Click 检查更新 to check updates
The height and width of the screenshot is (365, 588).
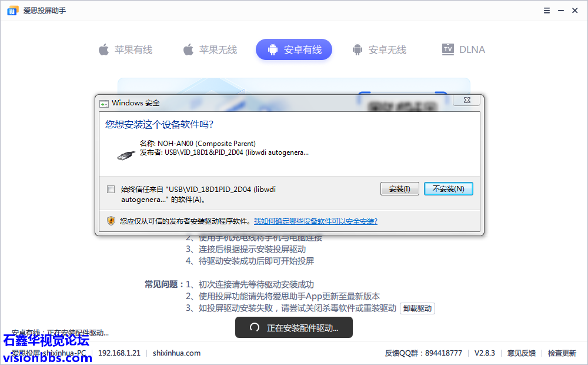tap(562, 353)
